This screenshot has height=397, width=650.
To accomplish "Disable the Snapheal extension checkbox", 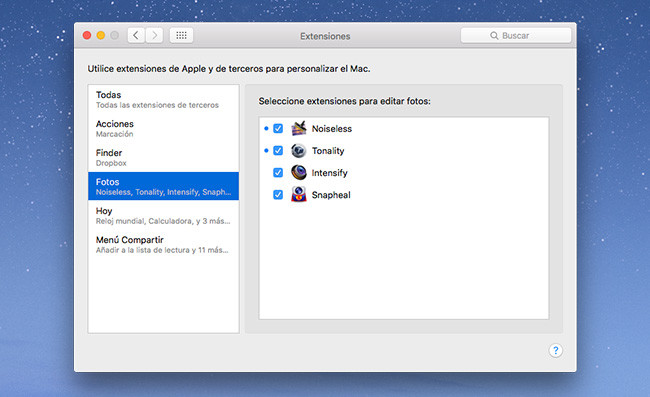I will [x=278, y=194].
